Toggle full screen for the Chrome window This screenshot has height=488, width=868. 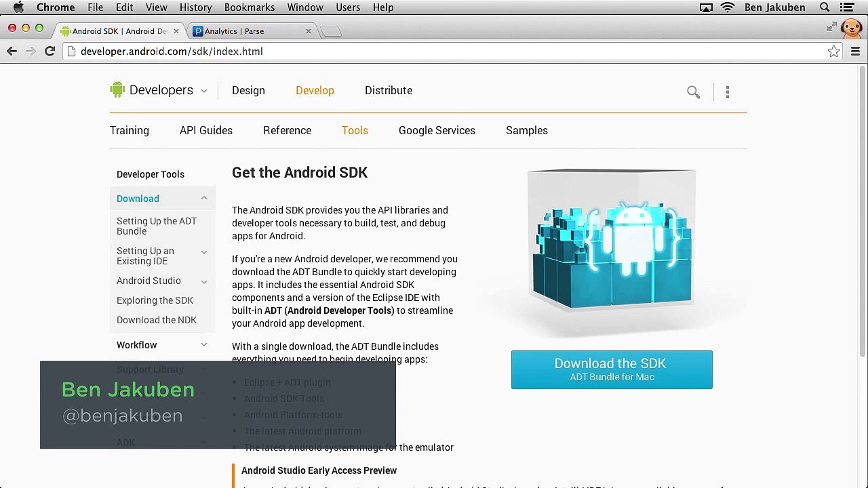point(832,26)
